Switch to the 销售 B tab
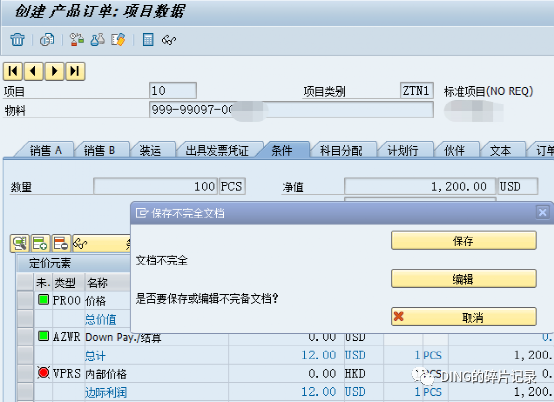The height and width of the screenshot is (402, 554). tap(100, 150)
